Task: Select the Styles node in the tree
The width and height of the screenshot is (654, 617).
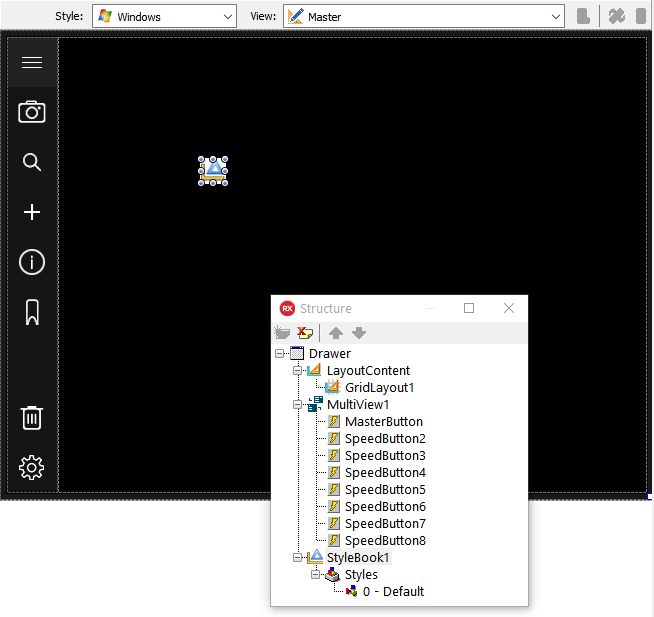Action: pyautogui.click(x=361, y=575)
